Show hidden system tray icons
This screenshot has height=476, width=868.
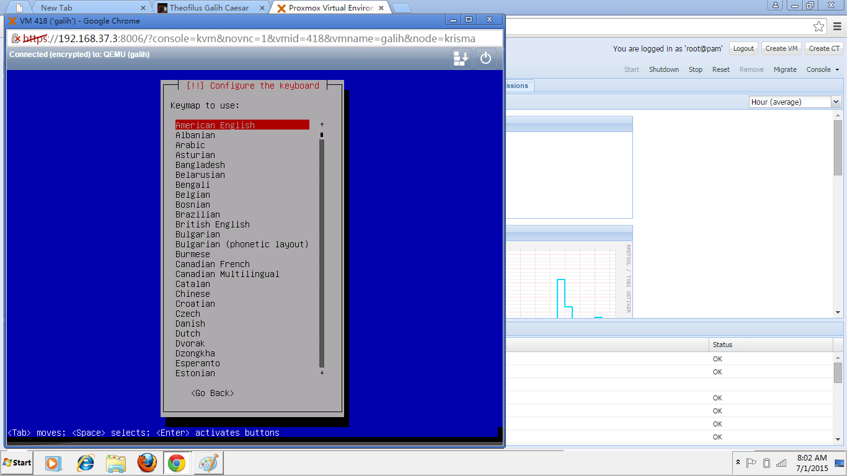(738, 462)
